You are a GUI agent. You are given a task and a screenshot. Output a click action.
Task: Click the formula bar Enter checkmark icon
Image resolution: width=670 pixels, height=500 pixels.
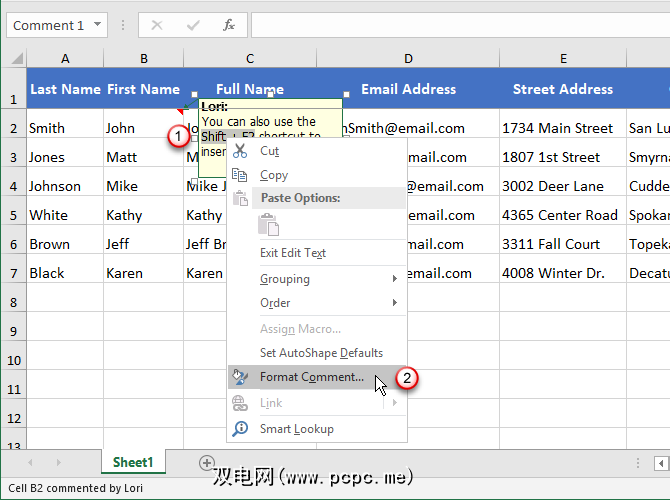[193, 25]
